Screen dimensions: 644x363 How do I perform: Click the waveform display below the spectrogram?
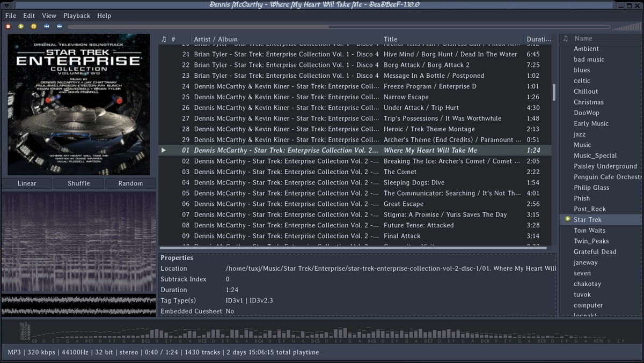tap(79, 305)
